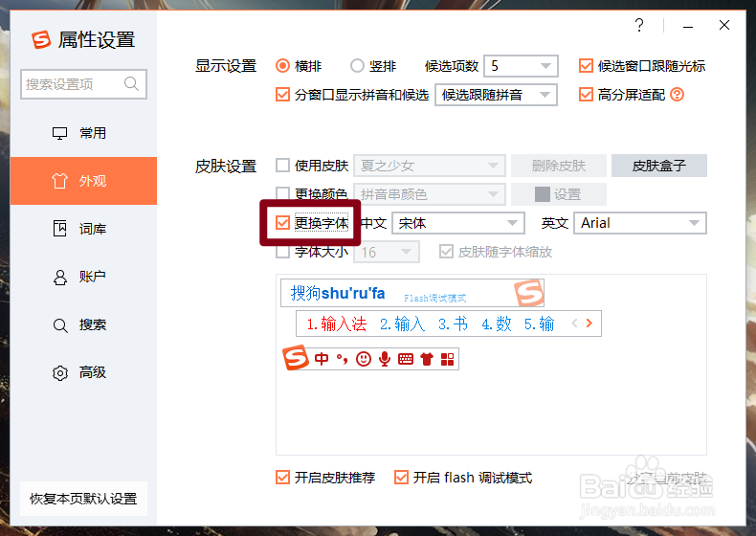
Task: Click the 设置 color settings button
Action: pos(559,194)
